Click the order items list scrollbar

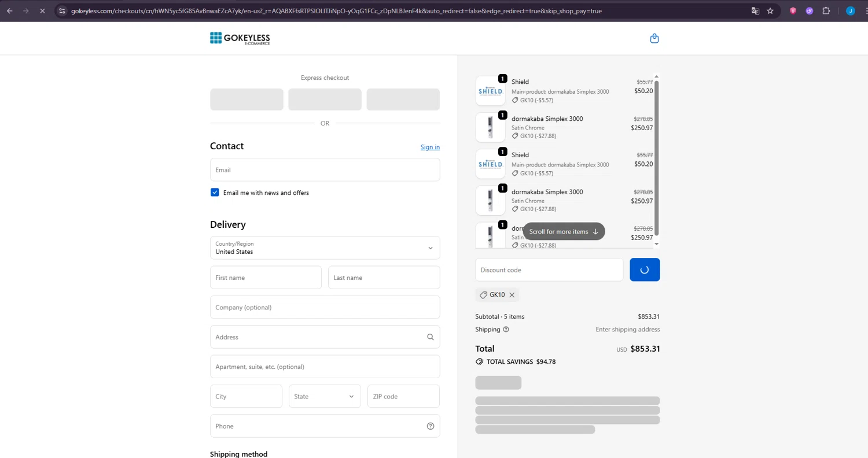(x=656, y=158)
